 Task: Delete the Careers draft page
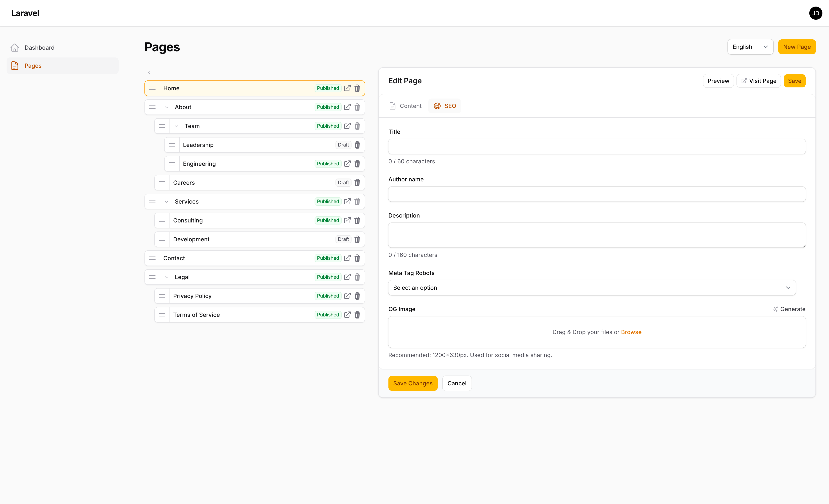click(x=357, y=183)
